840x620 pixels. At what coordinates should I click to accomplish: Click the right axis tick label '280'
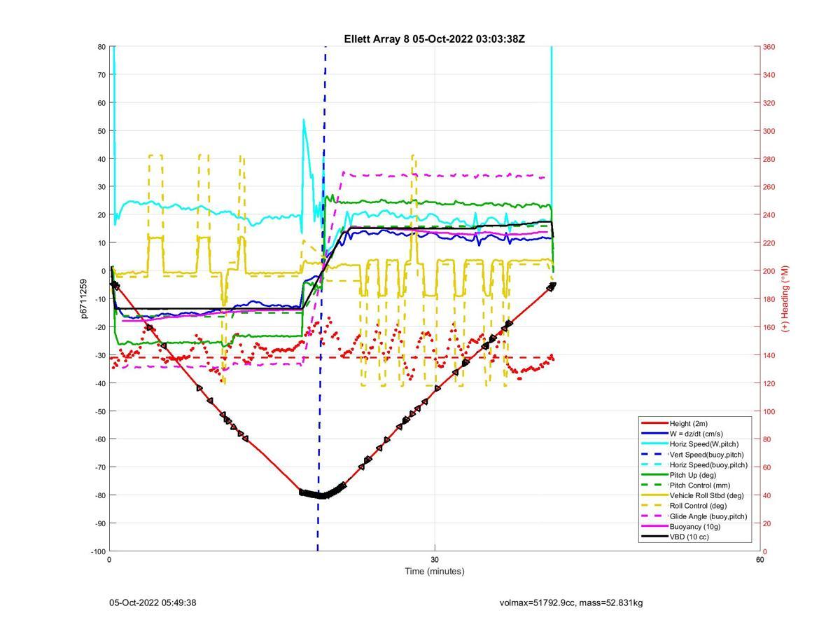coord(769,159)
